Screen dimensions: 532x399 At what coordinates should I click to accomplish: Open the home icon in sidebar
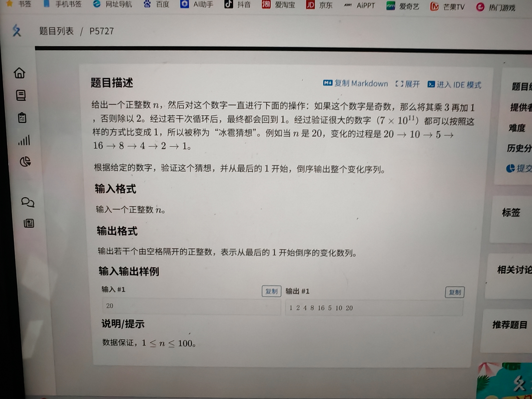[x=19, y=73]
